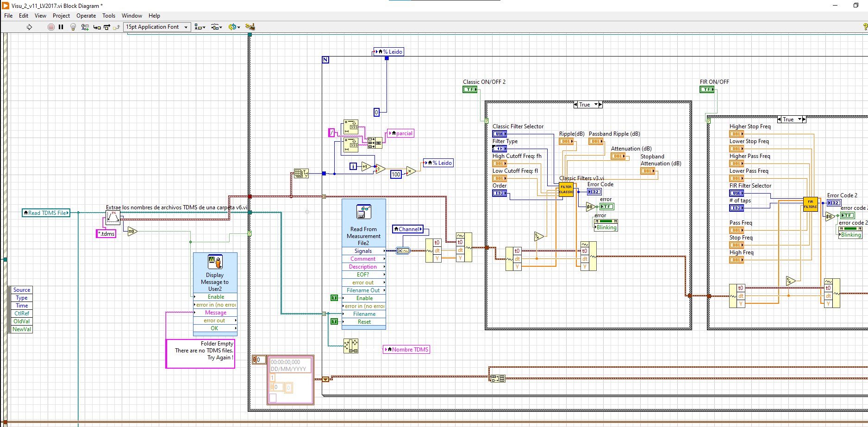
Task: Click the Clean Up Diagram broom icon
Action: [250, 27]
